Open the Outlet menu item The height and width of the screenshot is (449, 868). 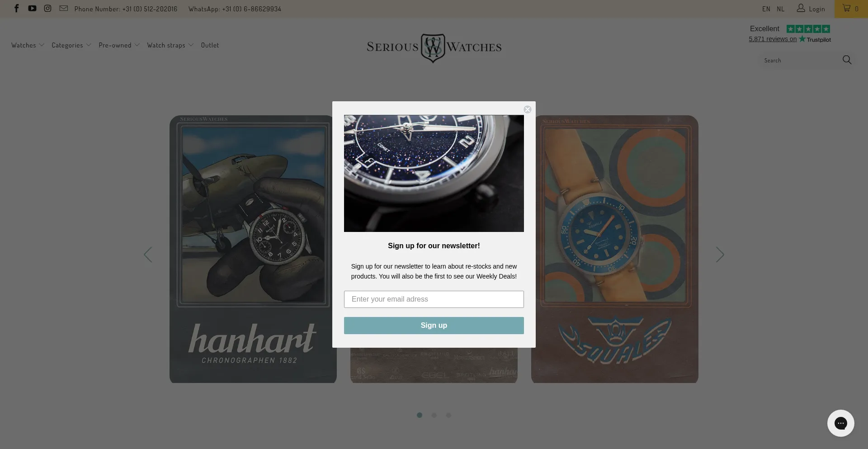pos(210,45)
